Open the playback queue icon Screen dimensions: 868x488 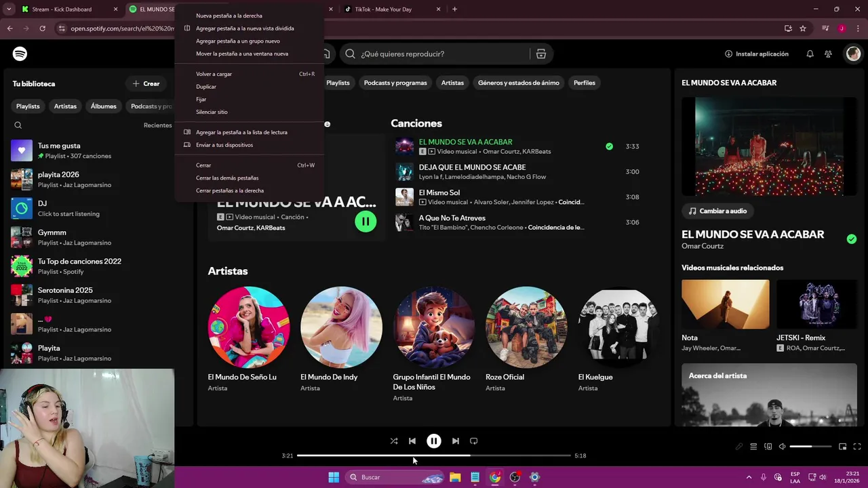point(753,447)
